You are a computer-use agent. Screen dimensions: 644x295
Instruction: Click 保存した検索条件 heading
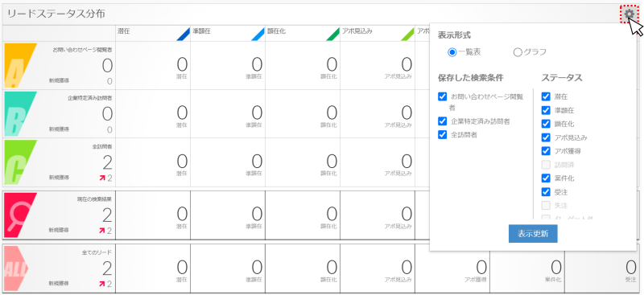(x=471, y=77)
